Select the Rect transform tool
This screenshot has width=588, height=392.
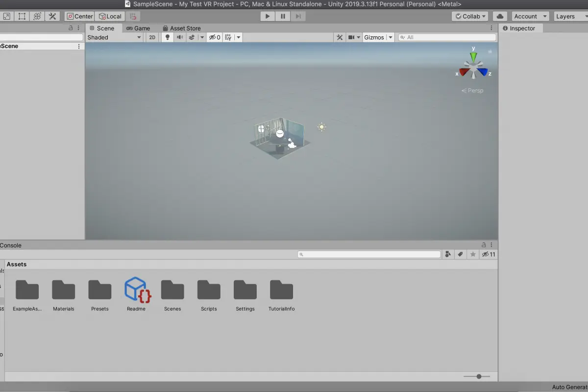coord(22,16)
